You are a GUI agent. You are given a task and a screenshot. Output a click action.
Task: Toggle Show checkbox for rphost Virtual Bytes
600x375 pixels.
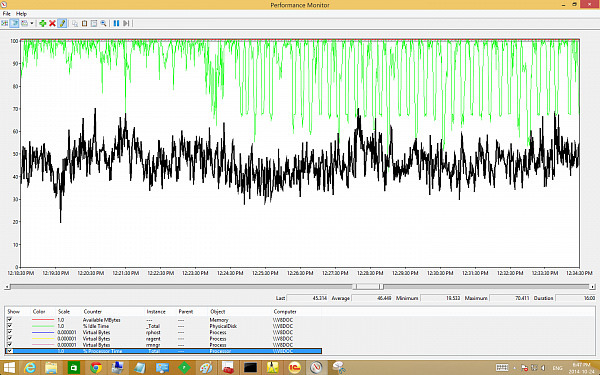tap(10, 332)
